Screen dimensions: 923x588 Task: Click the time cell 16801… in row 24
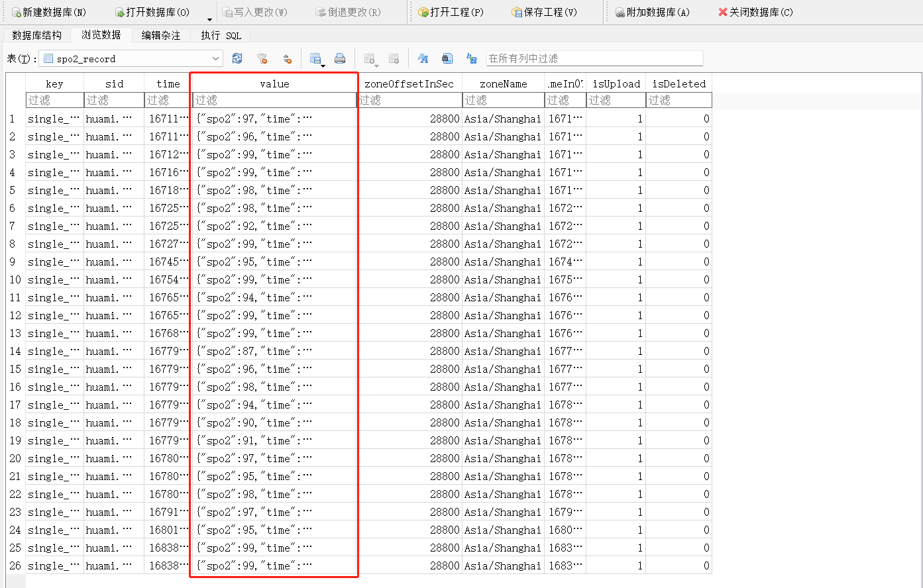pos(168,530)
